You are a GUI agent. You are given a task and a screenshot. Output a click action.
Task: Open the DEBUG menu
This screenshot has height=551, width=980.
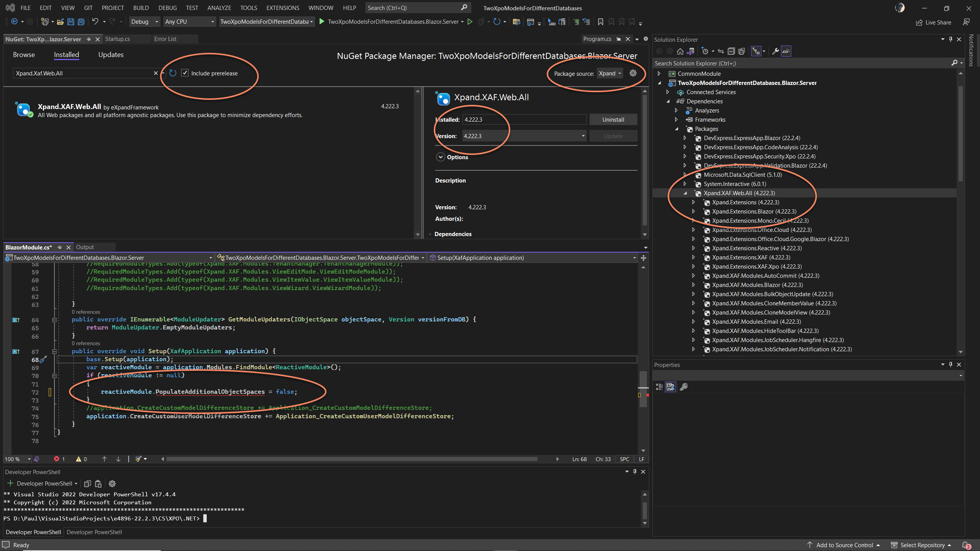point(167,8)
